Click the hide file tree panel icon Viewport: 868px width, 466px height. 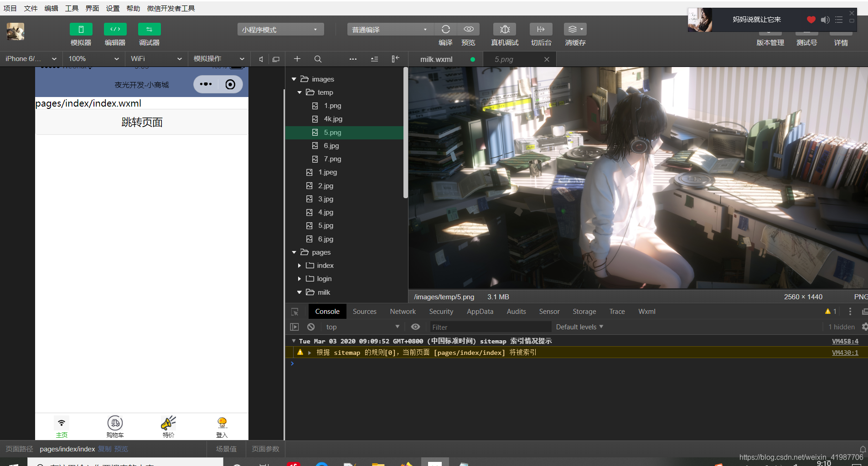[x=395, y=59]
